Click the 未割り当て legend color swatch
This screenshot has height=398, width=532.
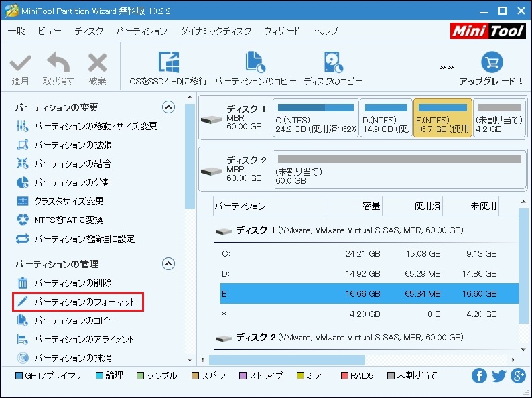click(x=391, y=376)
